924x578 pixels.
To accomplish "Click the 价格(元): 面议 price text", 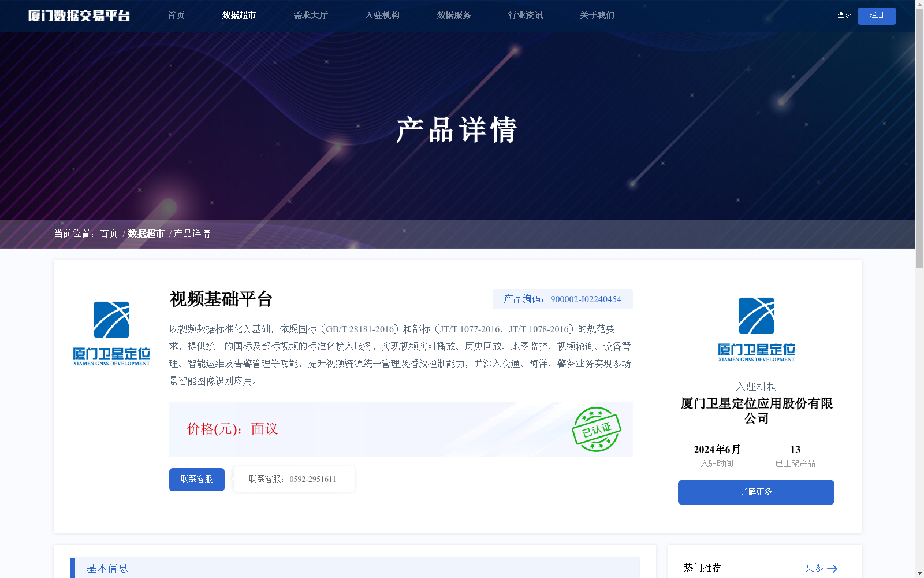I will tap(232, 429).
